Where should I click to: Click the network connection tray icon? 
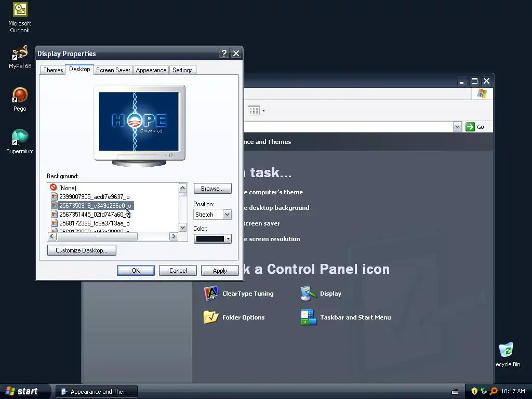click(484, 391)
